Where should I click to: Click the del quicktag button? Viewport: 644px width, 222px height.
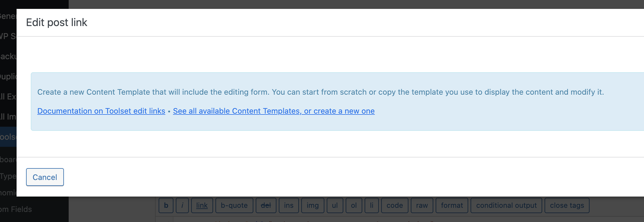coord(266,205)
